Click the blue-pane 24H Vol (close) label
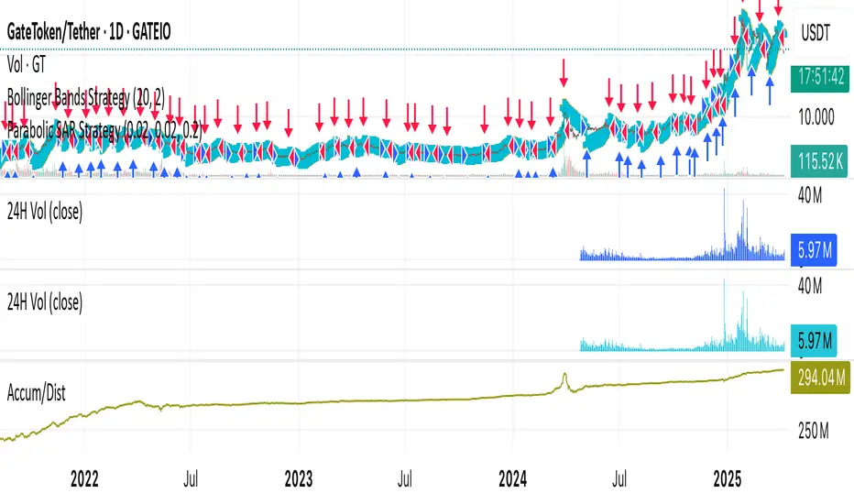This screenshot has height=504, width=854. tap(45, 212)
